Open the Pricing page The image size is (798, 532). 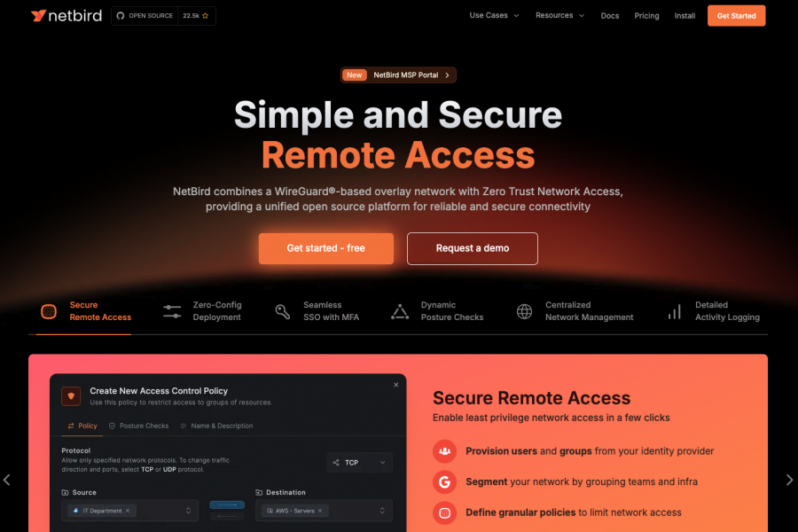646,16
